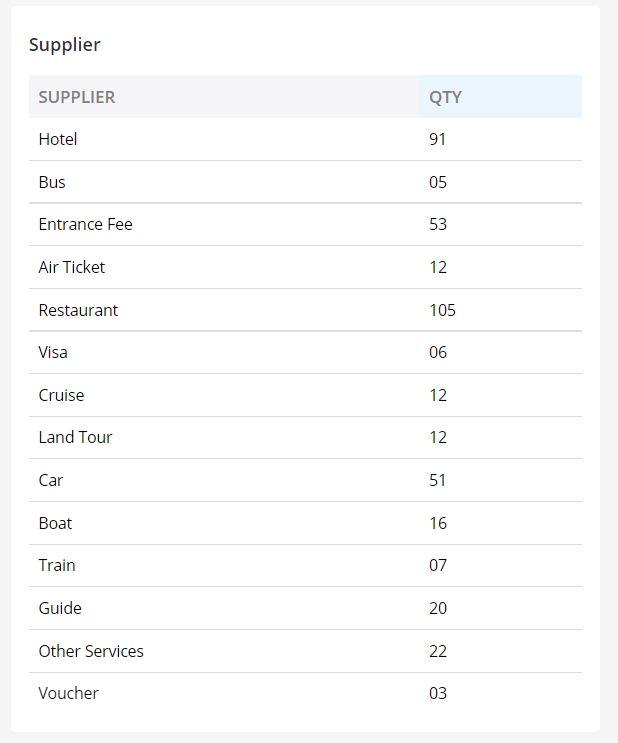The image size is (618, 743).
Task: Click the Supplier panel heading
Action: [64, 45]
